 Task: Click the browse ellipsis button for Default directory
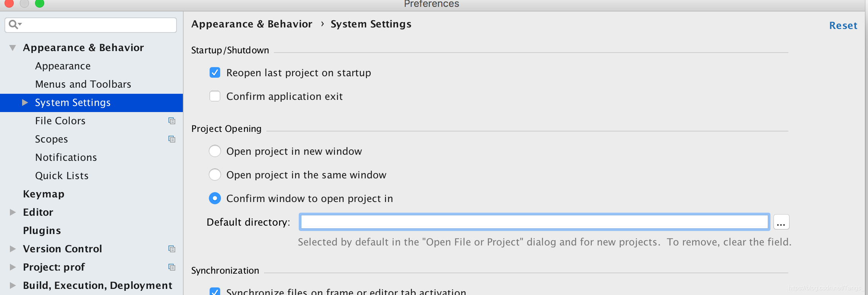781,222
